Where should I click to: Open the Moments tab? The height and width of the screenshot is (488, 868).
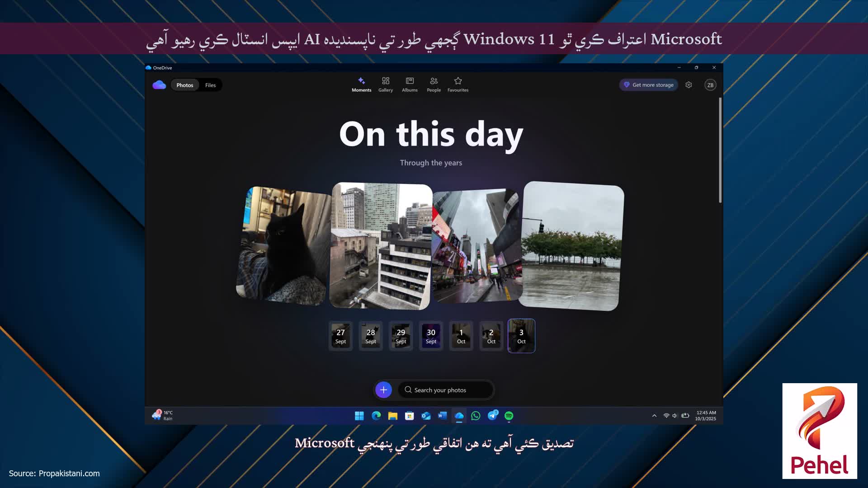click(x=361, y=84)
